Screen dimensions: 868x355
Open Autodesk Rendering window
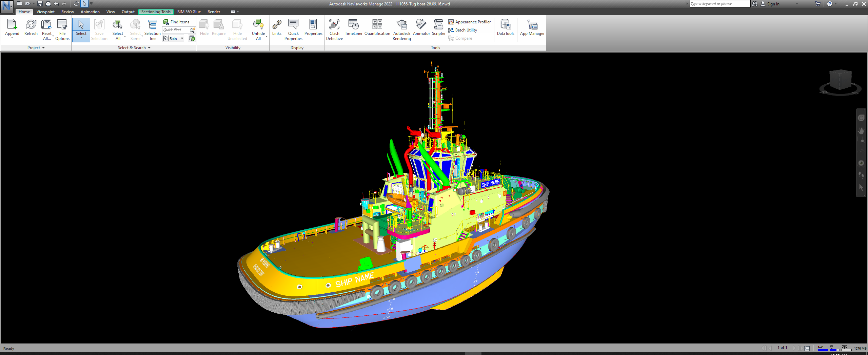coord(401,30)
